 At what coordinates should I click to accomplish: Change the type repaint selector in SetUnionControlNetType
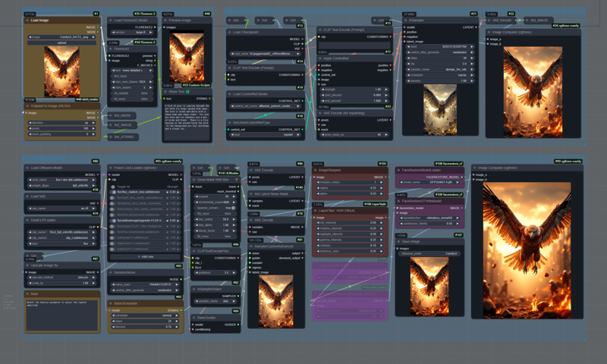pos(266,135)
